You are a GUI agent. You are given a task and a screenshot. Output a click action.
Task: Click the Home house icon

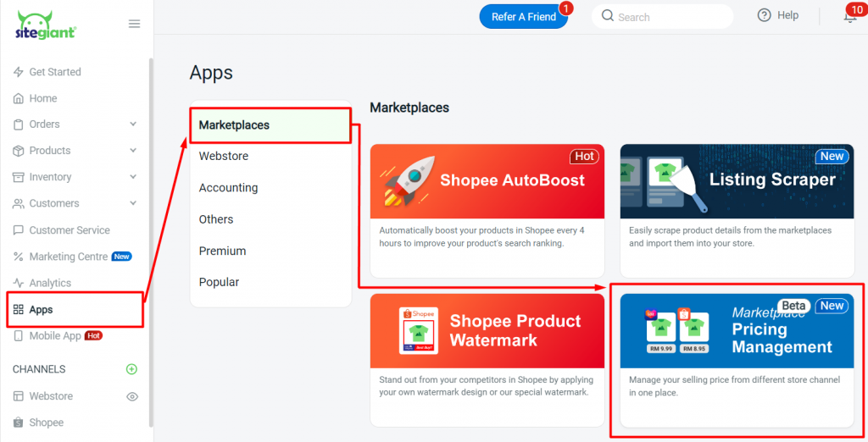click(x=19, y=98)
